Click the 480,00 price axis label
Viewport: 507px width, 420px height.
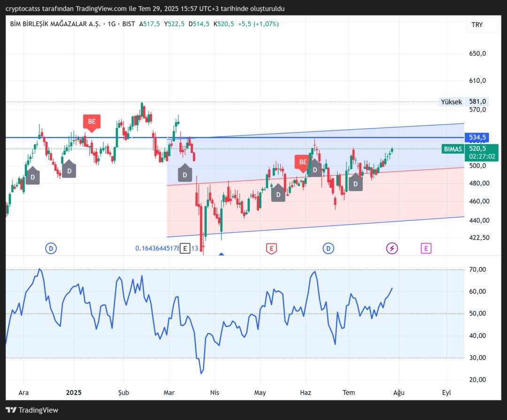(479, 183)
